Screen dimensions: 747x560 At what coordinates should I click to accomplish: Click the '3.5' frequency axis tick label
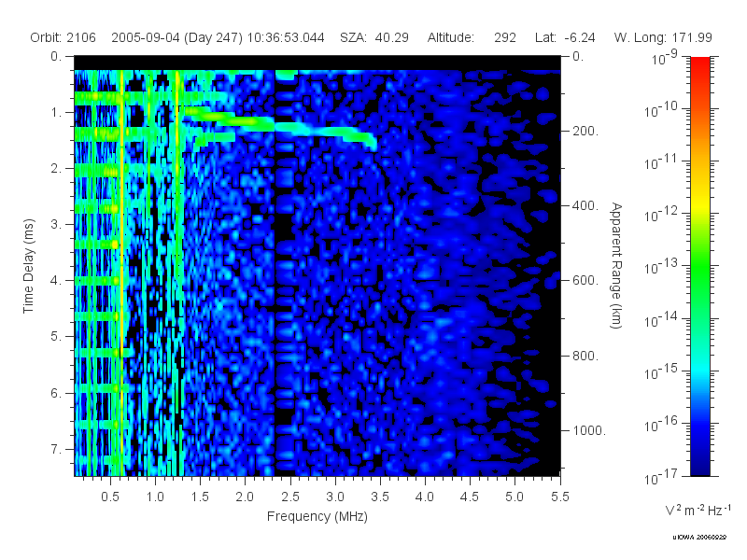pyautogui.click(x=380, y=497)
